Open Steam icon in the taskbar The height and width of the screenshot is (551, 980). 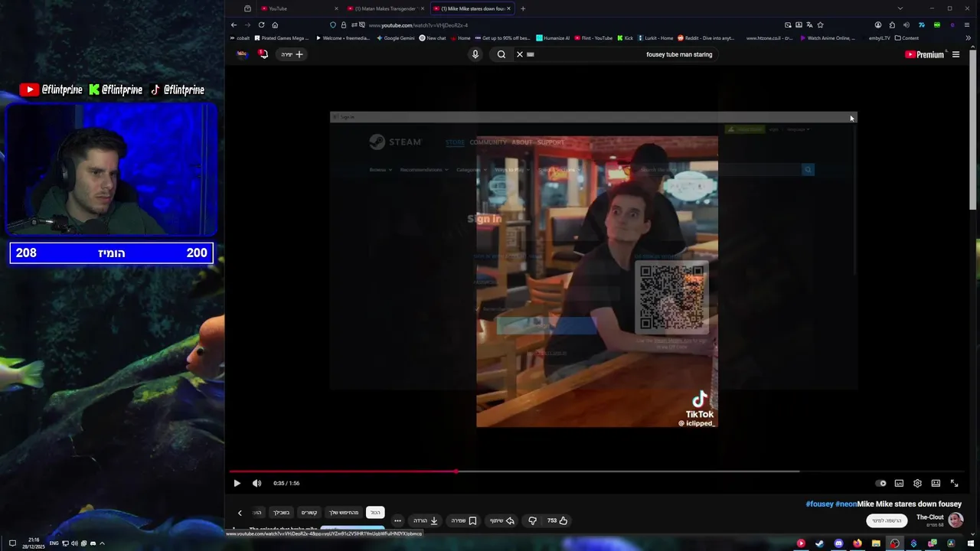[x=819, y=543]
